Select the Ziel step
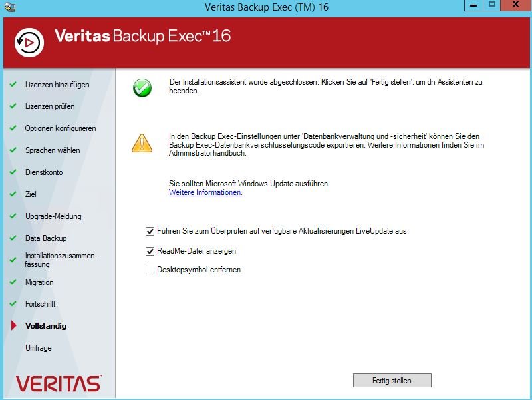This screenshot has height=400, width=532. click(x=31, y=194)
